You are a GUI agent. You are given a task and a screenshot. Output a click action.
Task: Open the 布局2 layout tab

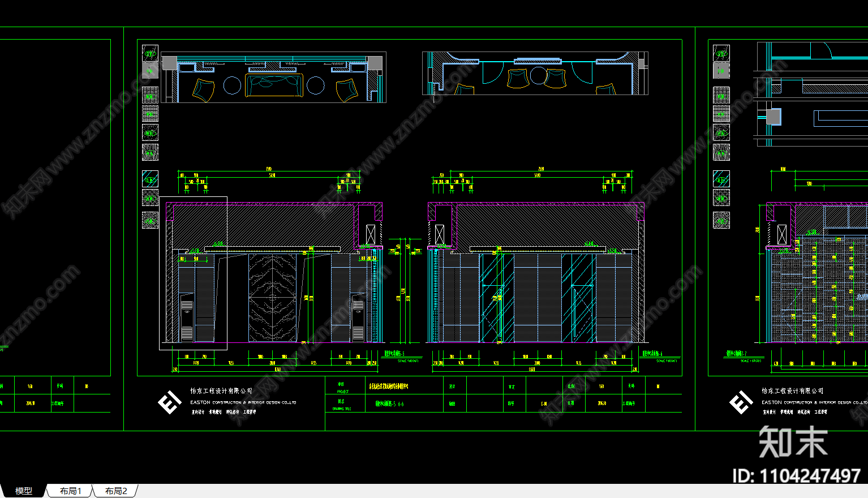click(x=116, y=491)
